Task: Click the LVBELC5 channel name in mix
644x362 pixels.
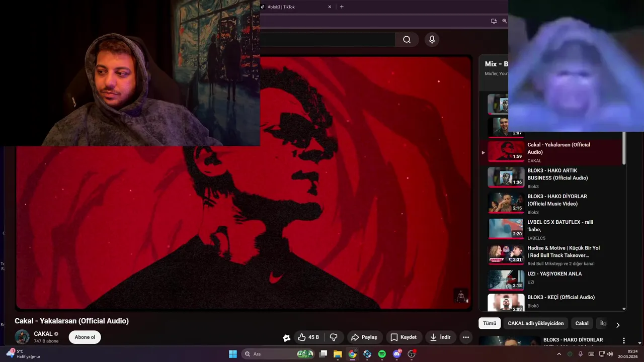Action: (536, 238)
